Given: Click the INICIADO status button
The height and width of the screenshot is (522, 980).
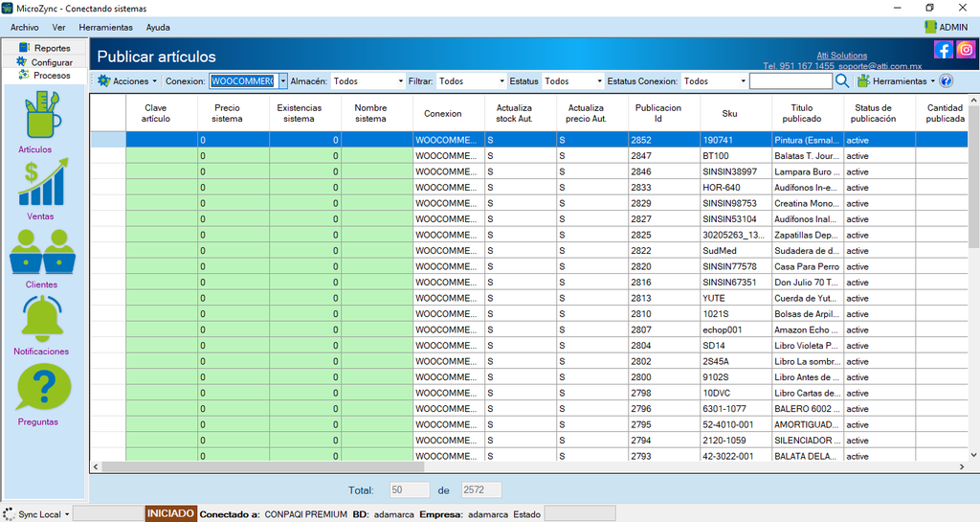Looking at the screenshot, I should (x=170, y=514).
